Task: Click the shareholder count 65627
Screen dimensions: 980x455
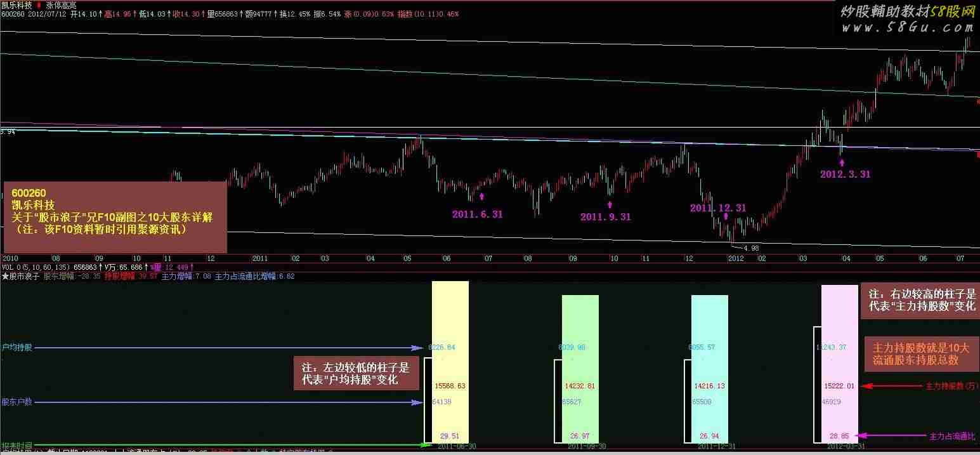Action: tap(572, 402)
